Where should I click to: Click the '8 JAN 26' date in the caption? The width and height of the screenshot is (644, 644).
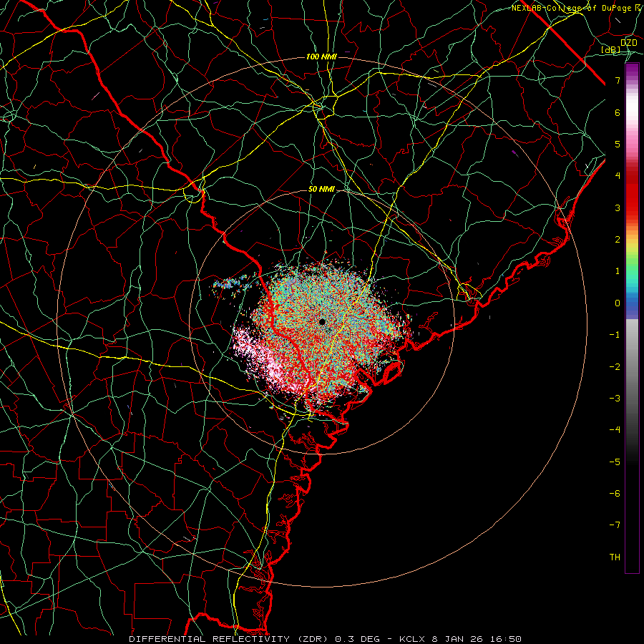pyautogui.click(x=457, y=639)
